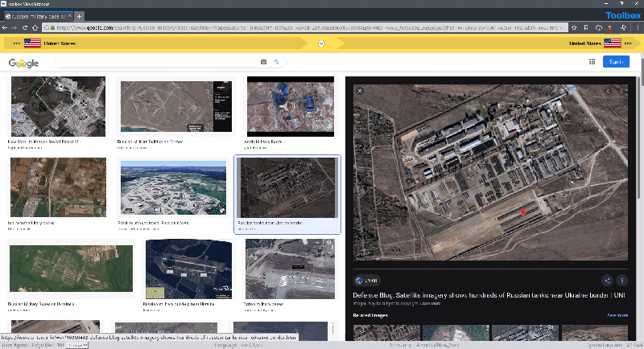The width and height of the screenshot is (644, 349).
Task: Click the three dots left of the yellow bar
Action: click(x=16, y=43)
